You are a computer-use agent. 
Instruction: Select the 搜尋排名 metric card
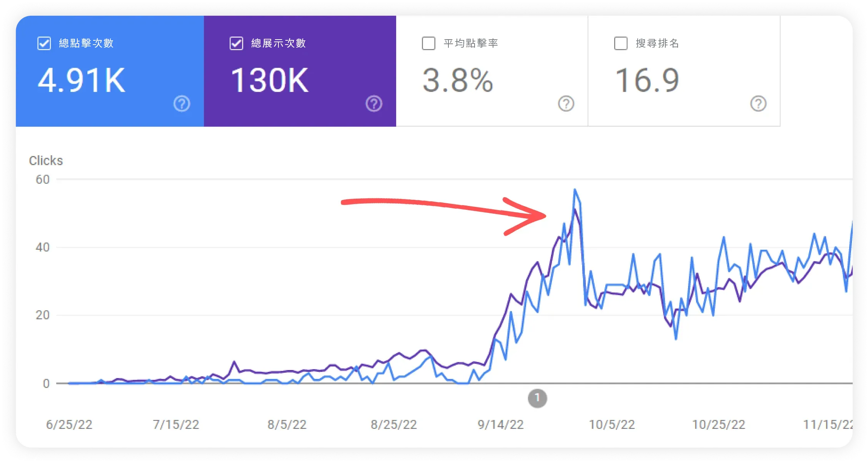pyautogui.click(x=685, y=71)
